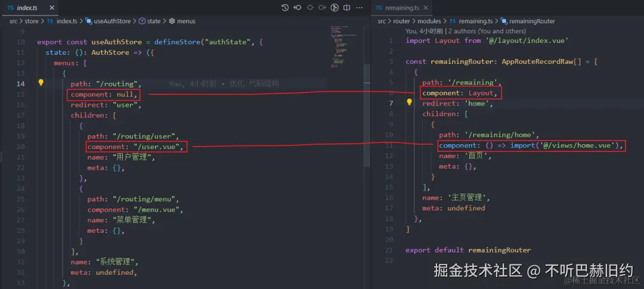
Task: Click 'path: "/routing",' text
Action: (x=106, y=84)
